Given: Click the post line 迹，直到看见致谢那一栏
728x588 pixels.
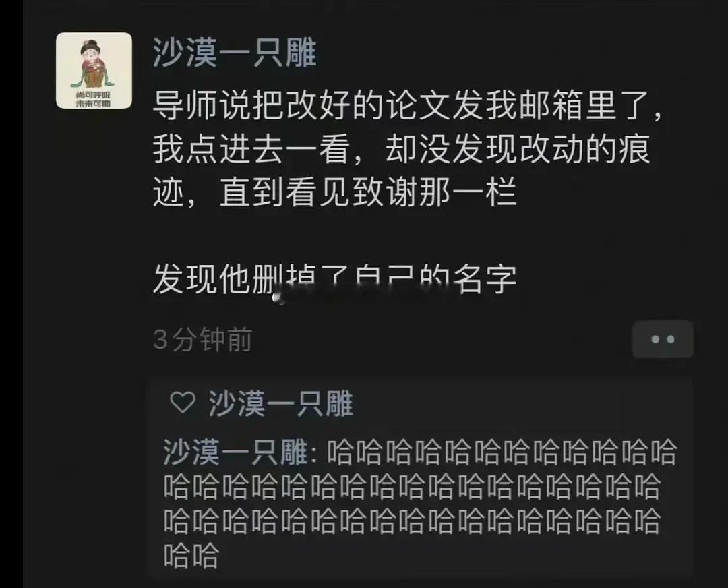Looking at the screenshot, I should [335, 193].
